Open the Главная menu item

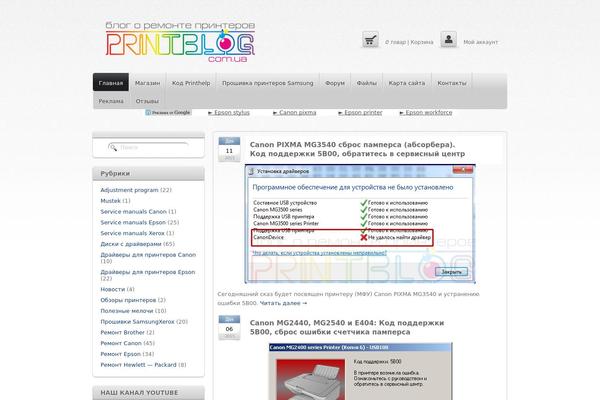[111, 83]
